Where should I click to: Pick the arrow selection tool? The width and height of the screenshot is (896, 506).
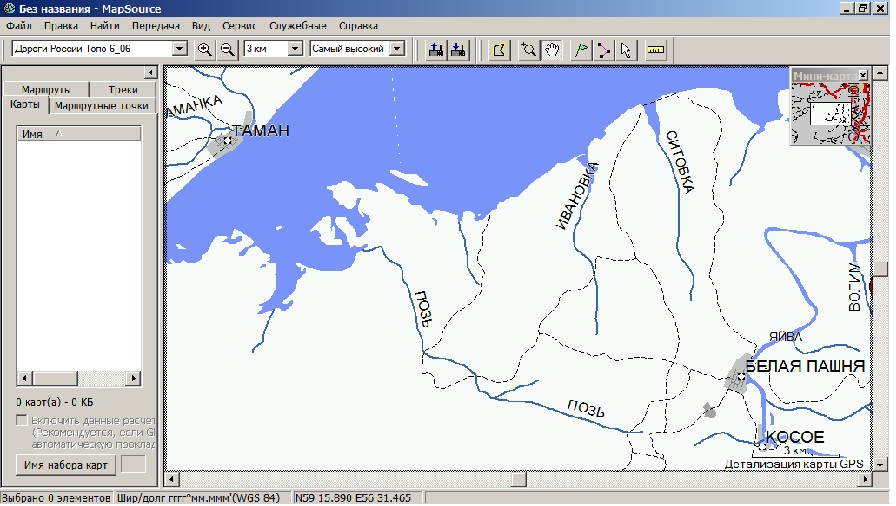(x=626, y=49)
